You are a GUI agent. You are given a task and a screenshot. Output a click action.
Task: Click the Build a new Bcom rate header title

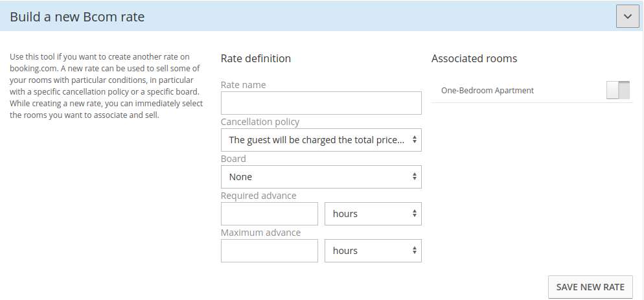pyautogui.click(x=77, y=17)
